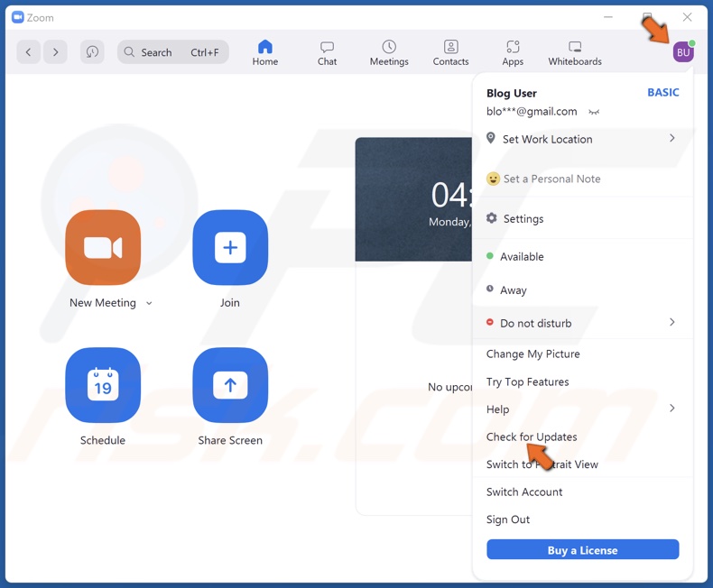Click the blue Join plus icon
The width and height of the screenshot is (713, 588).
tap(230, 247)
